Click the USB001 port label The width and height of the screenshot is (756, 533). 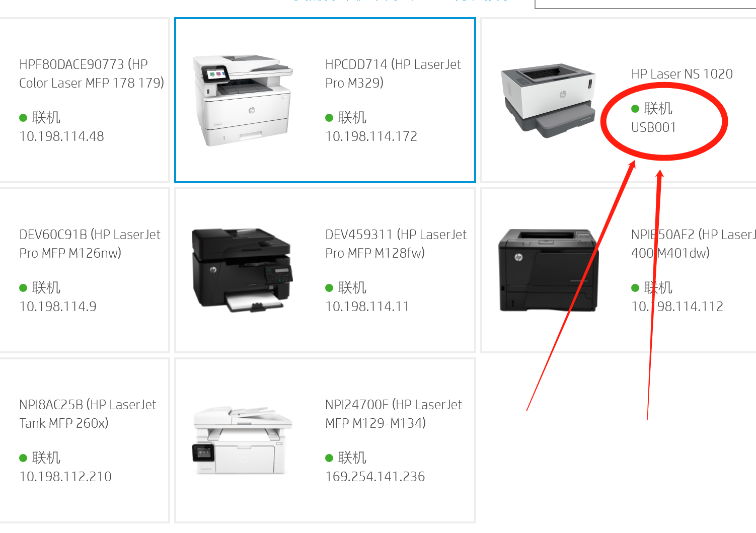[x=653, y=127]
